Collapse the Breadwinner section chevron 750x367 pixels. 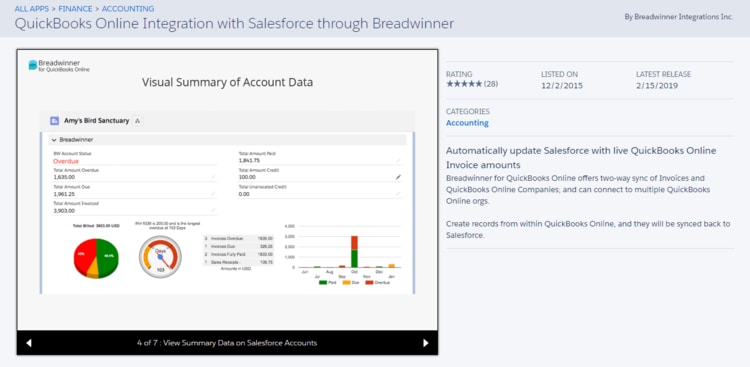54,140
